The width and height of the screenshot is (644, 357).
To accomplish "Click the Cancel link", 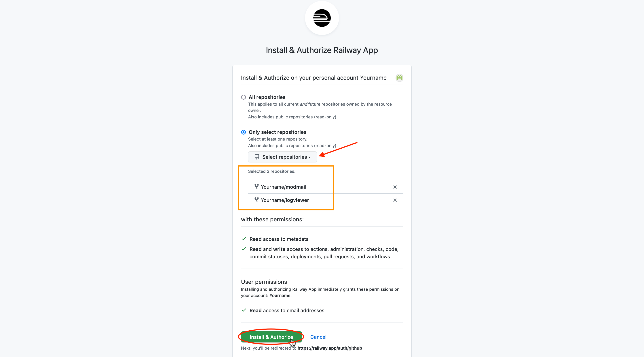I will coord(318,337).
